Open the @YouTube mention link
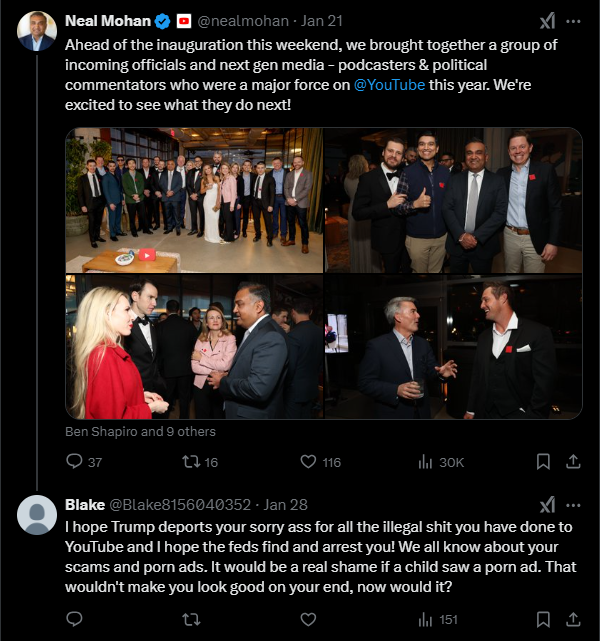Image resolution: width=600 pixels, height=641 pixels. click(x=389, y=85)
